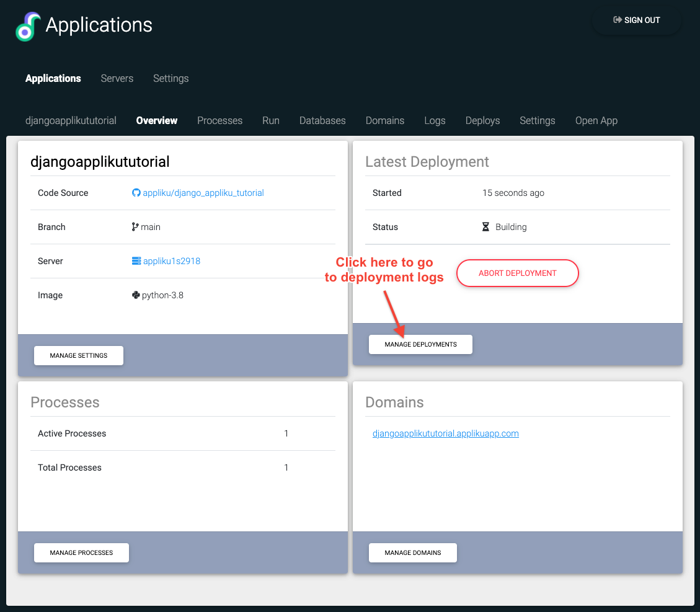Click the python-3.8 image value
This screenshot has height=612, width=700.
[x=162, y=295]
